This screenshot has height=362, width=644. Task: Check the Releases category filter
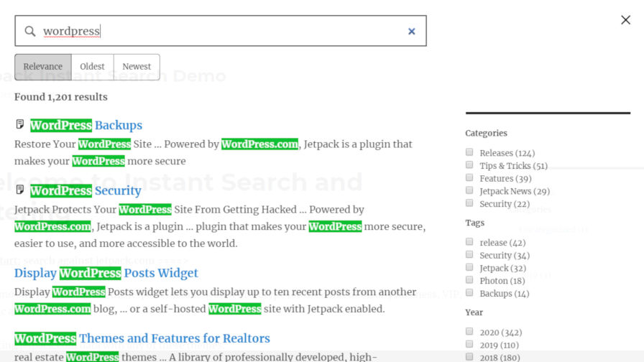469,152
